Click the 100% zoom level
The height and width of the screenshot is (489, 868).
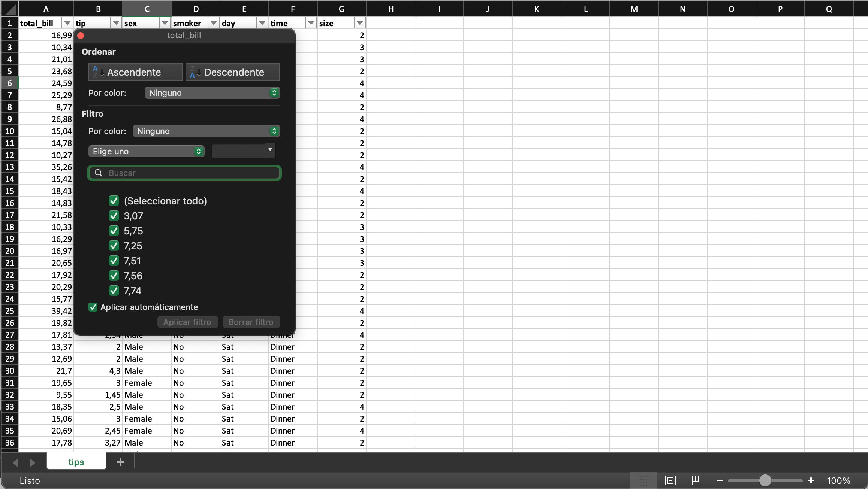[839, 480]
